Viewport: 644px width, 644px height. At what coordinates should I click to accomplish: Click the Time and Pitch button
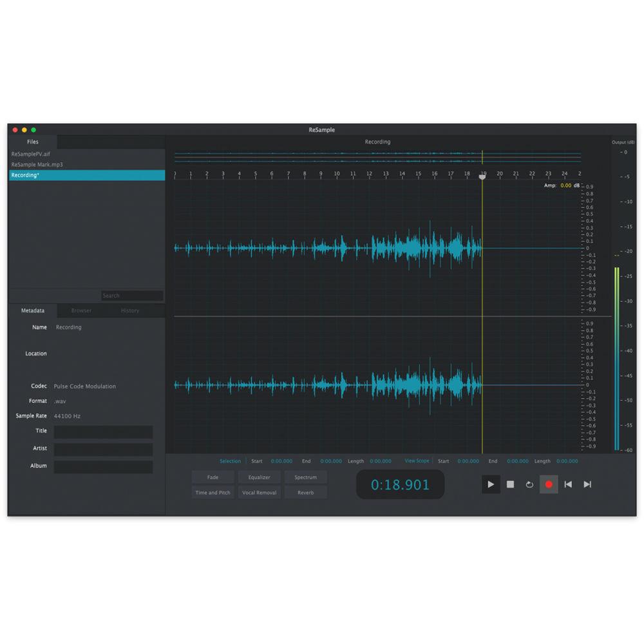(213, 493)
